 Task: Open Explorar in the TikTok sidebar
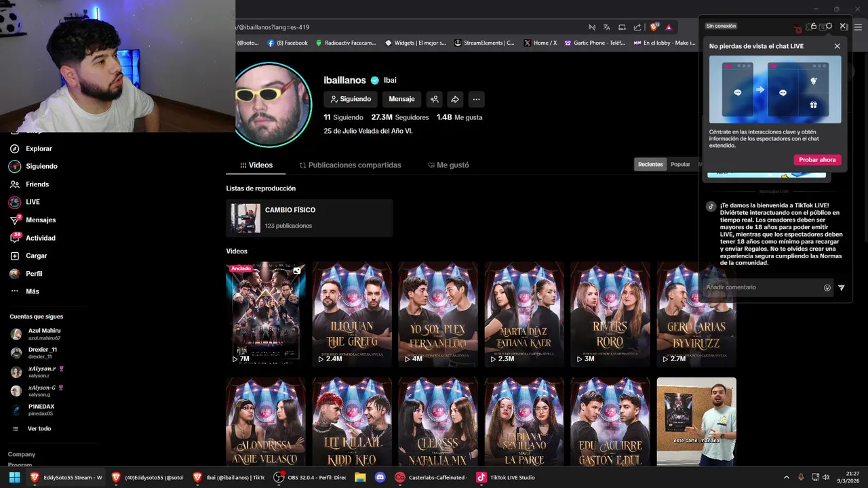point(31,148)
